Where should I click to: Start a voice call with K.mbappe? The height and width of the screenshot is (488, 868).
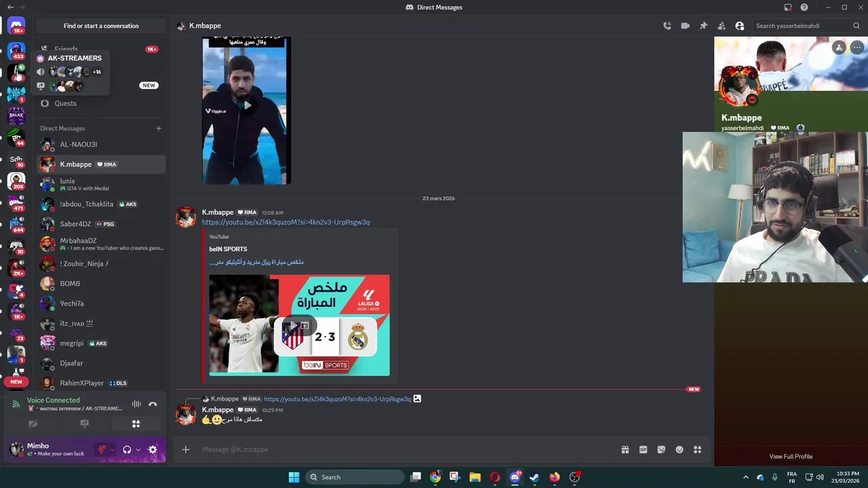667,26
